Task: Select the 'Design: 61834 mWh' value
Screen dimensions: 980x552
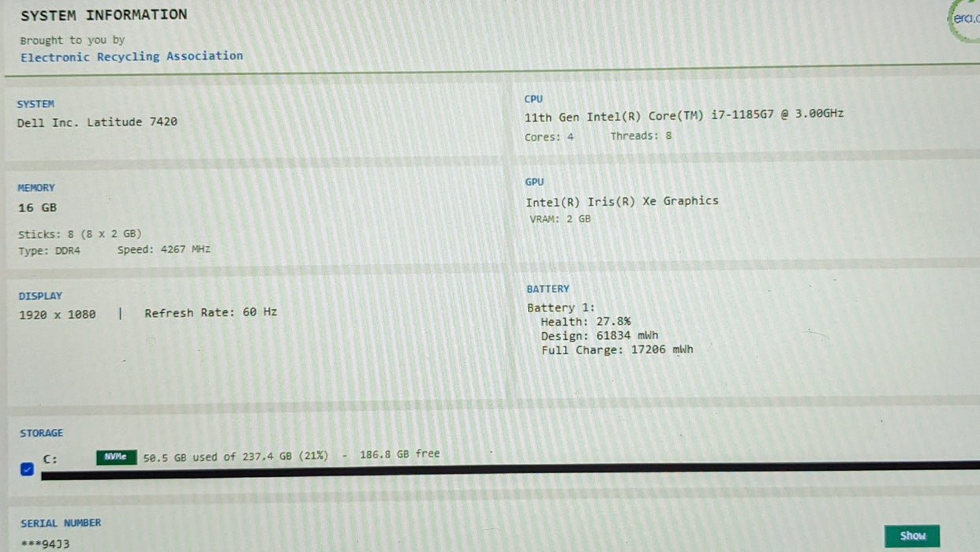Action: (599, 336)
